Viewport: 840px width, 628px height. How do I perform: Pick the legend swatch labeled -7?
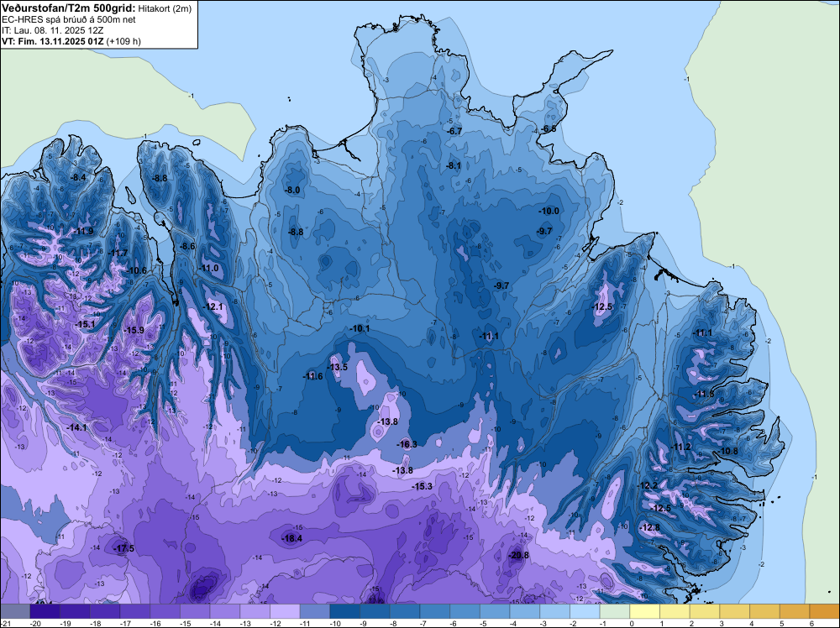[435, 611]
